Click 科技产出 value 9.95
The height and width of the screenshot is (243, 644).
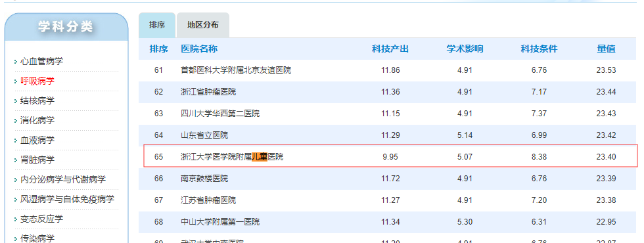390,157
